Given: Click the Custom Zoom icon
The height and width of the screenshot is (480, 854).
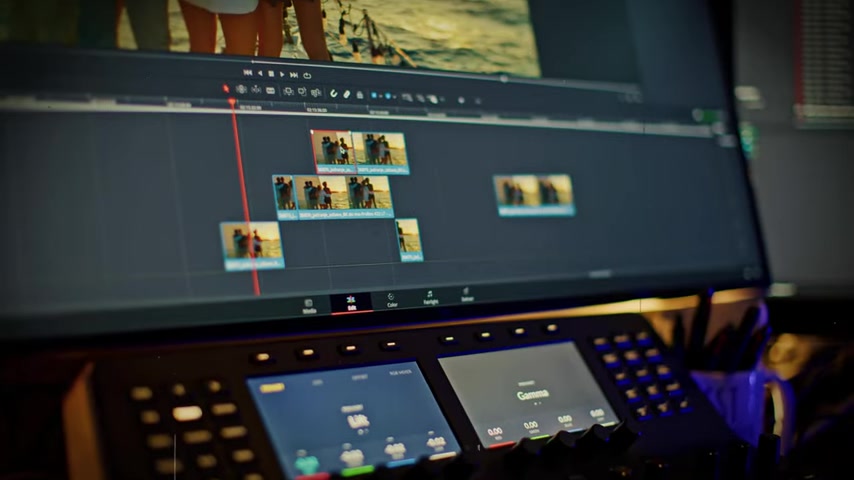Looking at the screenshot, I should (x=432, y=99).
